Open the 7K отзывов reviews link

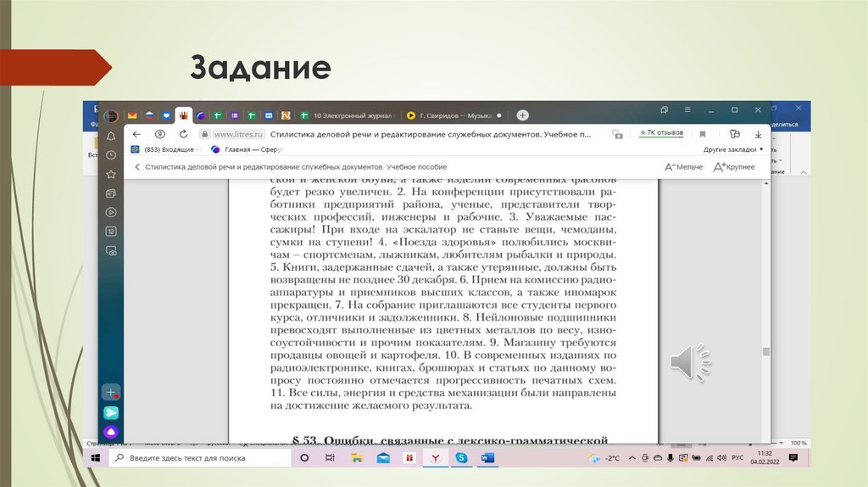pyautogui.click(x=662, y=134)
